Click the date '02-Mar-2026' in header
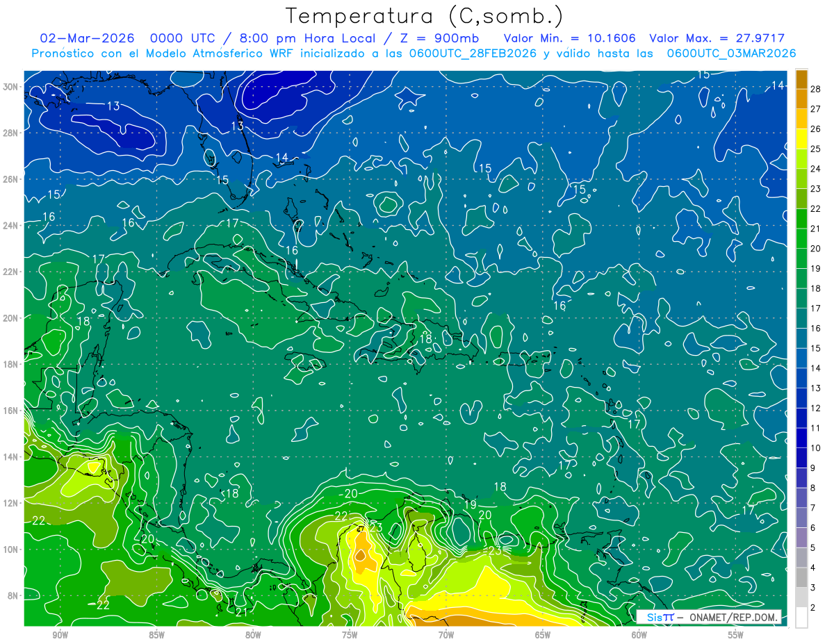Screen dimensions: 834x644 point(89,38)
